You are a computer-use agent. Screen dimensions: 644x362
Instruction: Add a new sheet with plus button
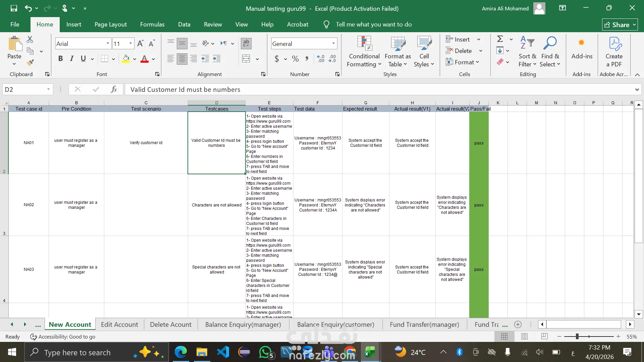tap(518, 324)
